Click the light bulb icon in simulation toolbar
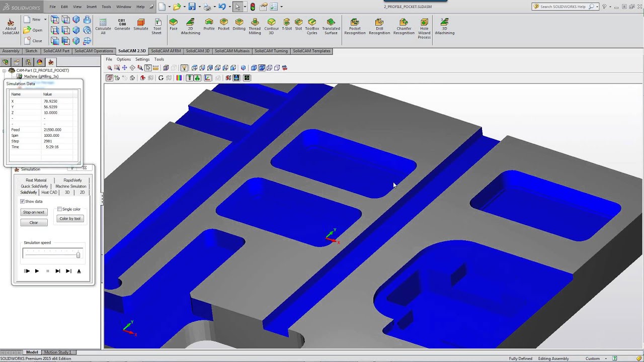The image size is (644, 362). (184, 68)
